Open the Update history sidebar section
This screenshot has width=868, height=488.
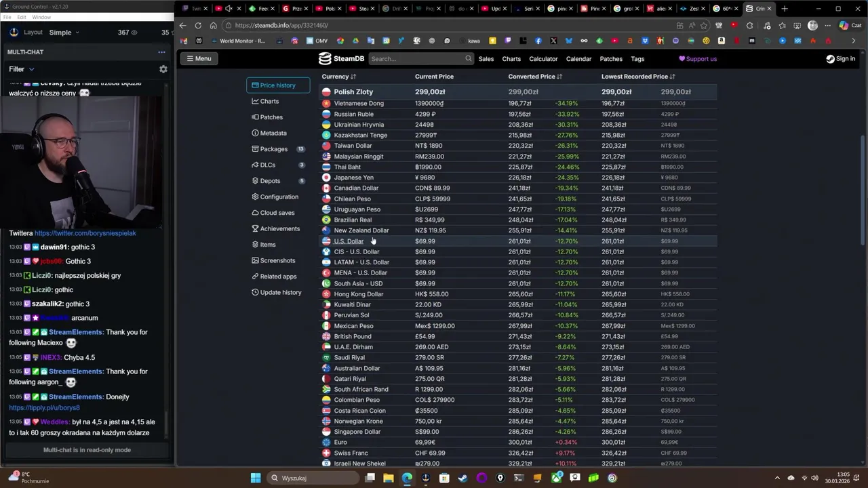(277, 292)
